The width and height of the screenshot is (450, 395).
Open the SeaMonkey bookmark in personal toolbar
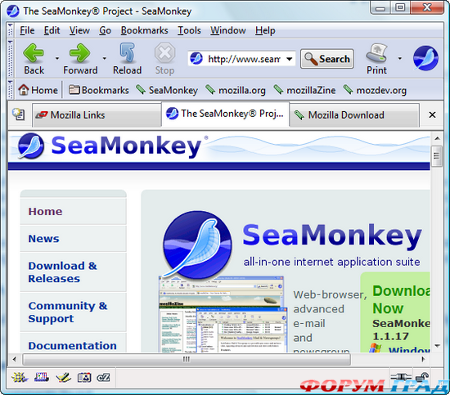pyautogui.click(x=167, y=90)
